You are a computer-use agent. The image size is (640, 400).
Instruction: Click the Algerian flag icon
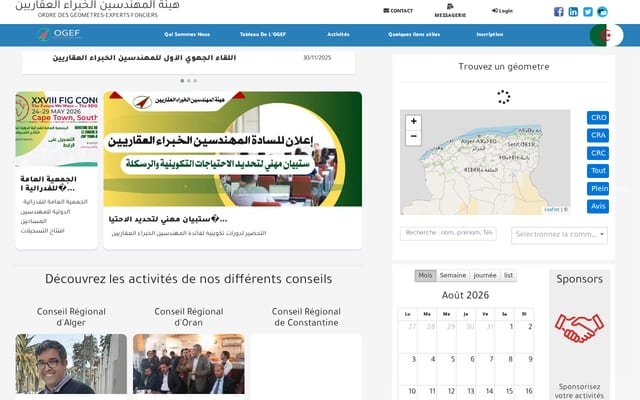click(x=606, y=35)
